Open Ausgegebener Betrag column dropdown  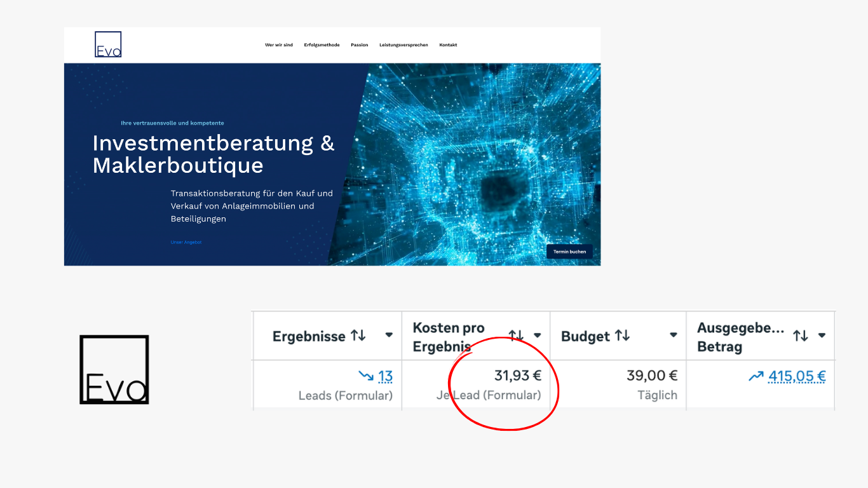pos(822,335)
